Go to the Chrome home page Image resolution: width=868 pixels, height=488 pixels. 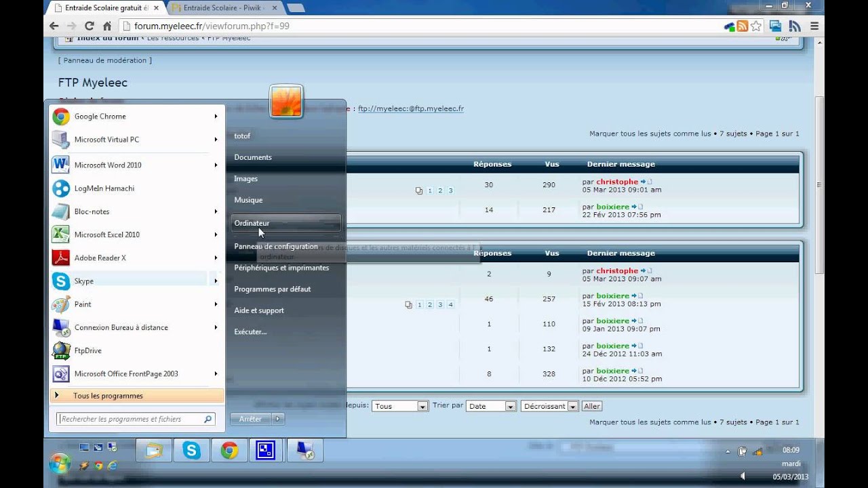(x=107, y=26)
